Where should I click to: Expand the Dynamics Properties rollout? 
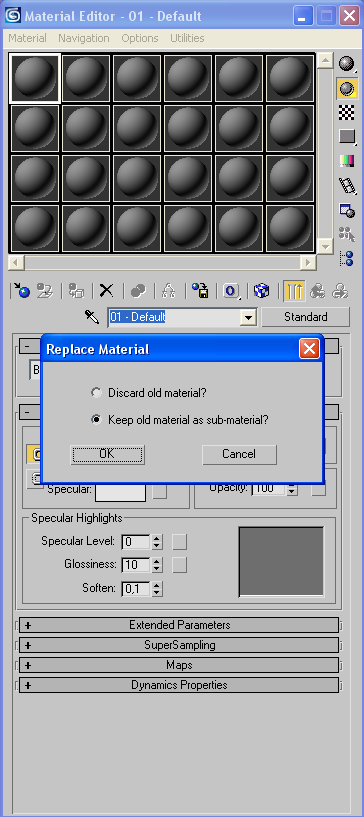tap(179, 685)
